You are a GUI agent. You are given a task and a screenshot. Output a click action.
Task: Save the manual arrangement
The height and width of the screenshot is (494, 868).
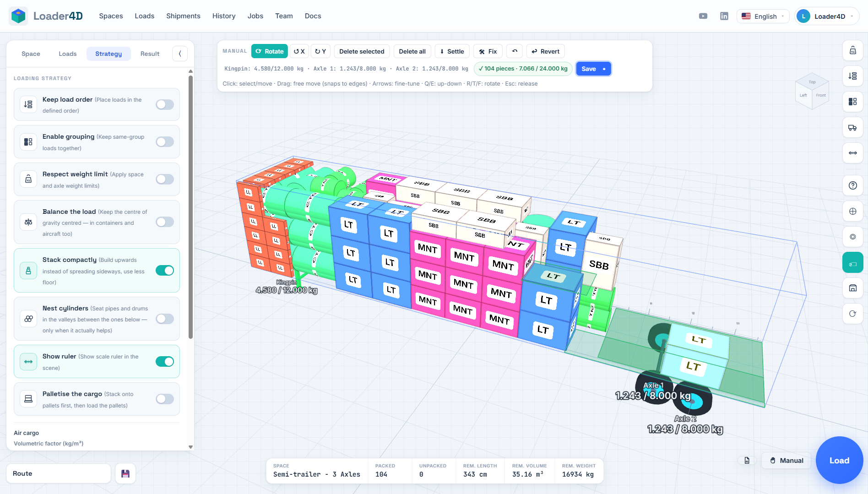(593, 69)
